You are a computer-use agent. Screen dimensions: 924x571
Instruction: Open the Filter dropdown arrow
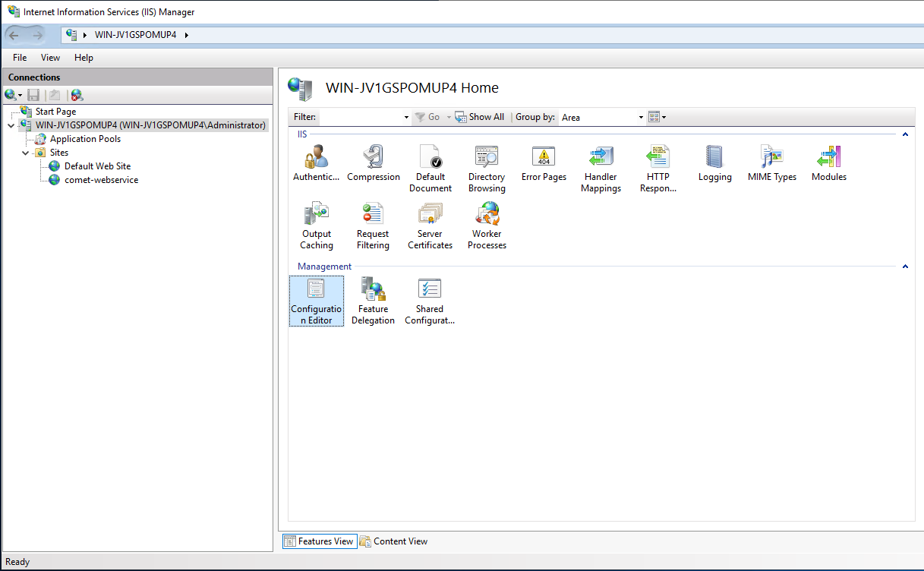click(x=406, y=118)
